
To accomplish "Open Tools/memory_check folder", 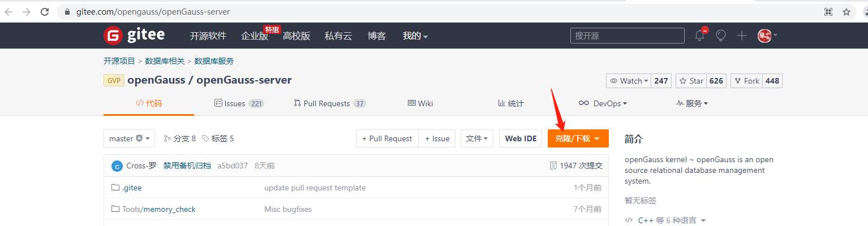I will pyautogui.click(x=159, y=209).
